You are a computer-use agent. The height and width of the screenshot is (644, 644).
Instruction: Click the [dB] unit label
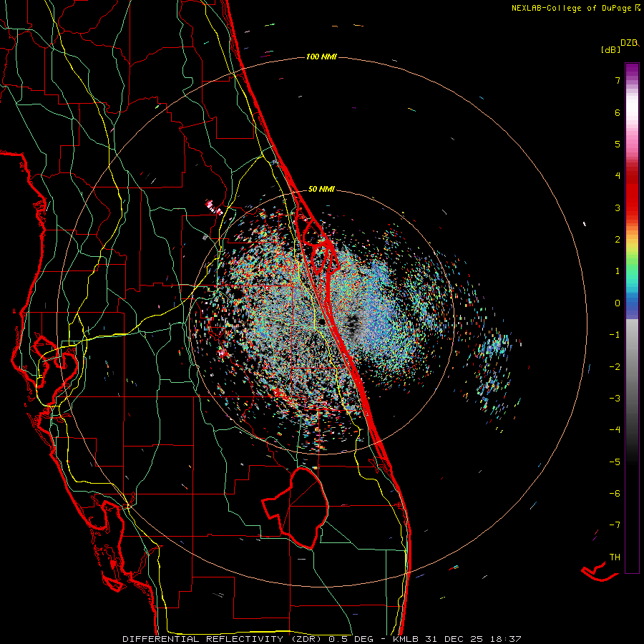[x=610, y=49]
